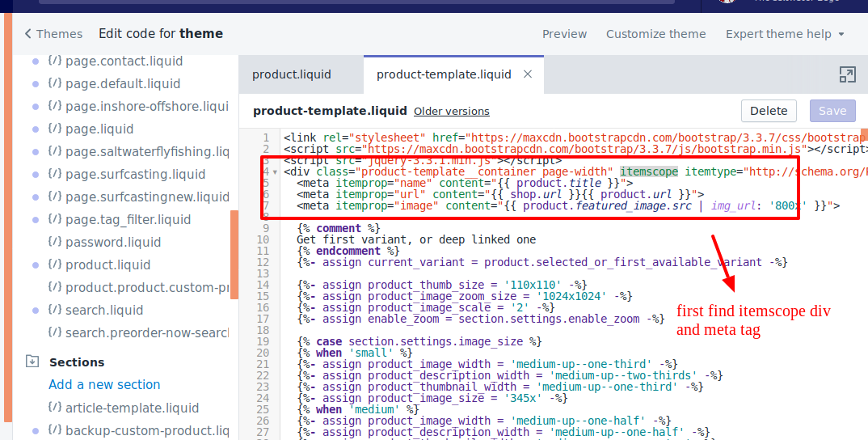Go back using Themes chevron
Viewport: 868px width, 440px height.
pos(28,34)
